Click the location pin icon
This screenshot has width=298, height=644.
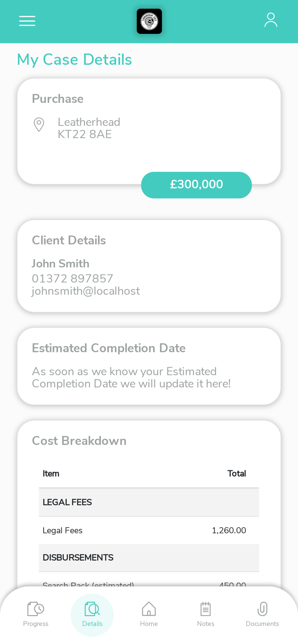(39, 125)
